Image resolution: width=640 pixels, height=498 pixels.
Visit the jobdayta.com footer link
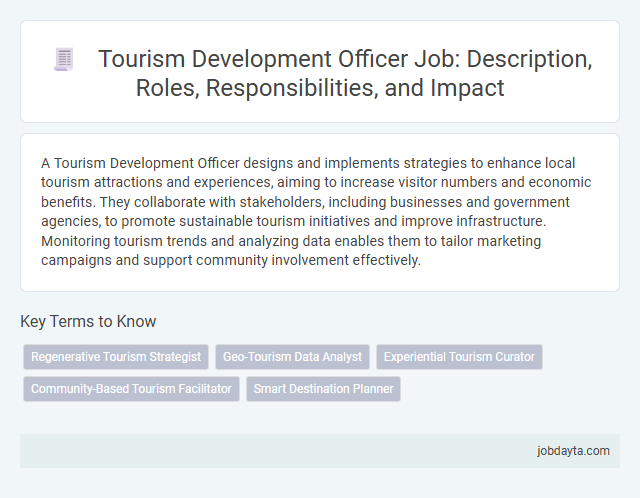pyautogui.click(x=573, y=451)
